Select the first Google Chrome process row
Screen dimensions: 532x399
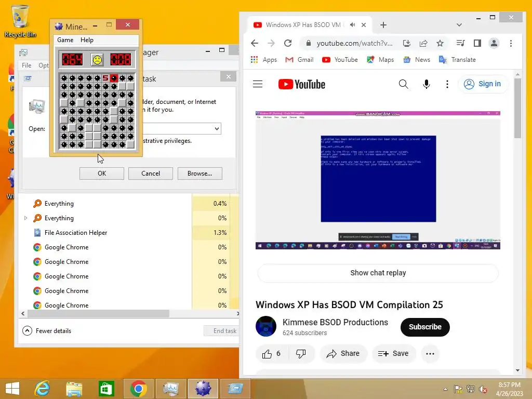point(129,247)
